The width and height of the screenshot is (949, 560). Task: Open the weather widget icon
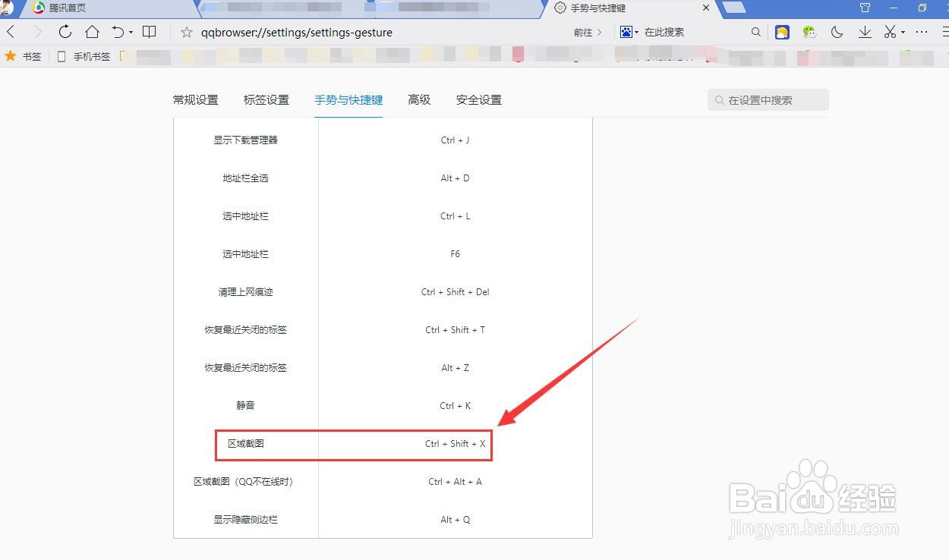(782, 33)
